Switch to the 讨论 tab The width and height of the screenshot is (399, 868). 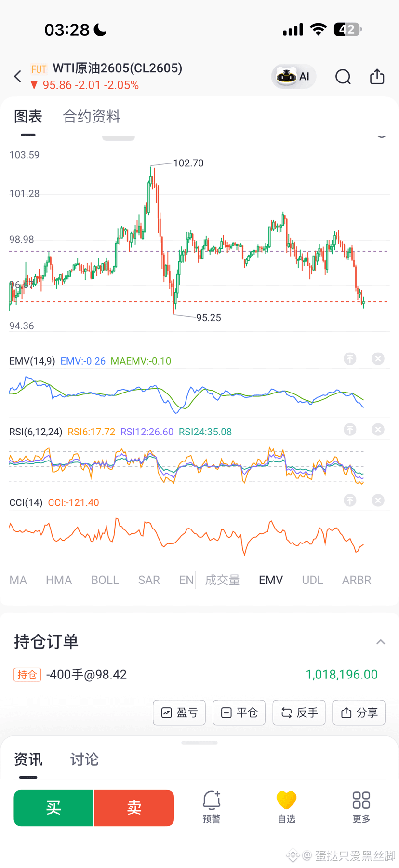pyautogui.click(x=84, y=759)
